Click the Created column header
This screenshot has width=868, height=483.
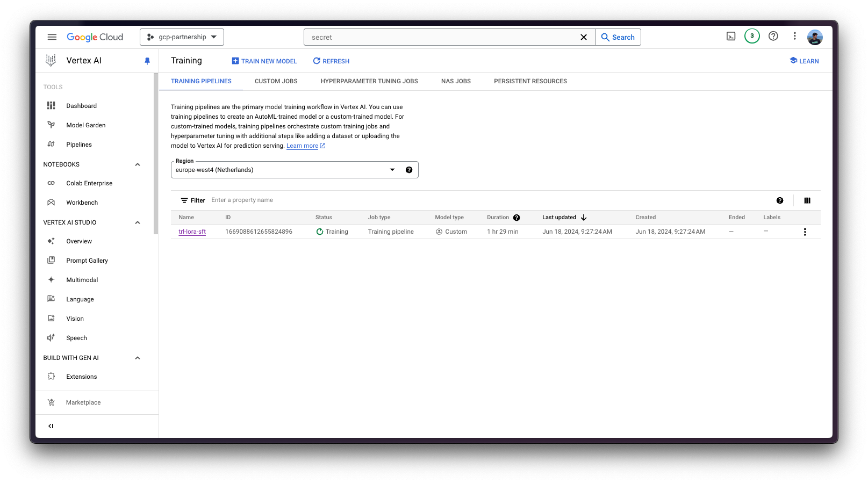(x=645, y=218)
